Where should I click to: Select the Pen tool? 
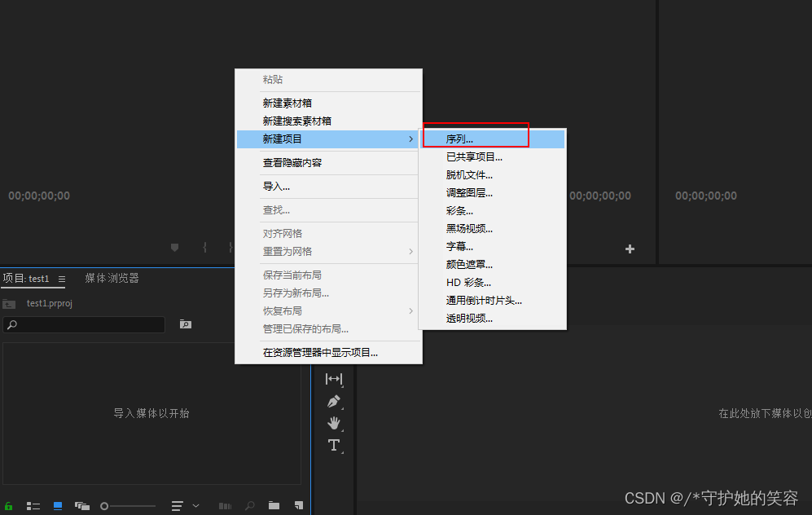pyautogui.click(x=334, y=401)
